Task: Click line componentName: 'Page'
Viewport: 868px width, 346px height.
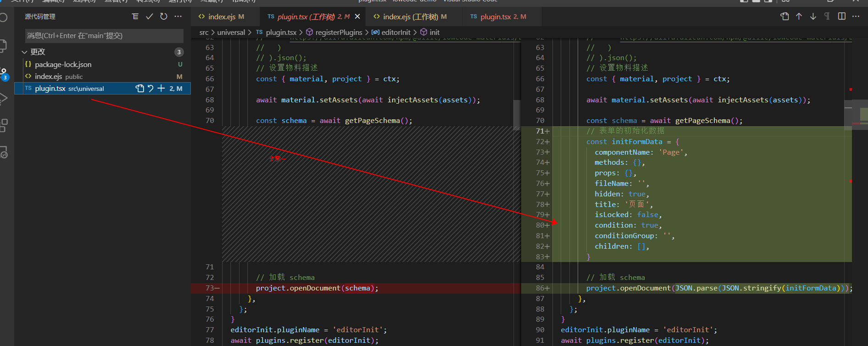Action: [641, 152]
